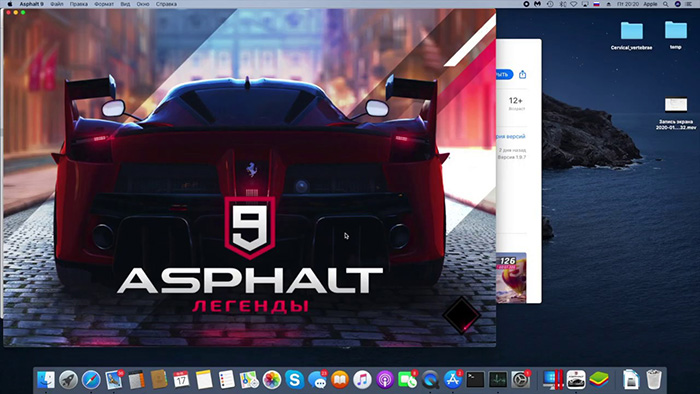Click the Apple user name in menu bar
This screenshot has height=394, width=700.
click(650, 4)
